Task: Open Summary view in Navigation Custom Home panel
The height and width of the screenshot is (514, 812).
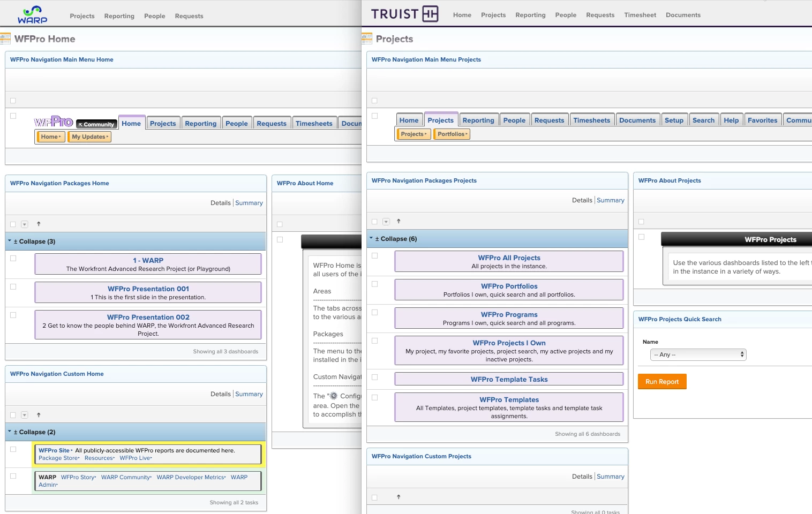Action: pyautogui.click(x=249, y=394)
